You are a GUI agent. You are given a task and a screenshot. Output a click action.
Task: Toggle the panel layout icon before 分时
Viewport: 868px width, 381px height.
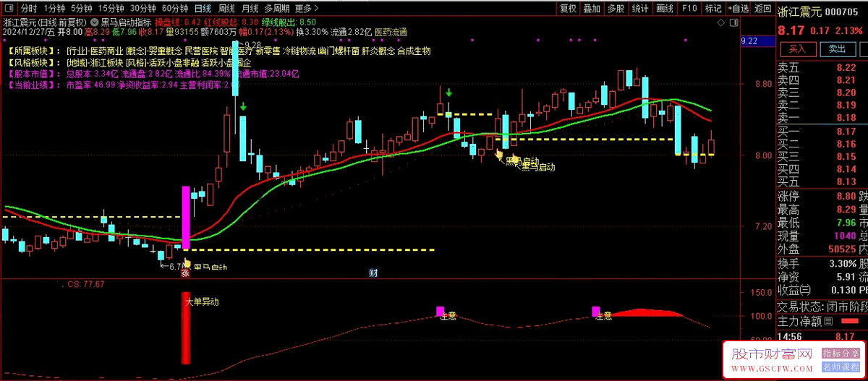pyautogui.click(x=9, y=9)
